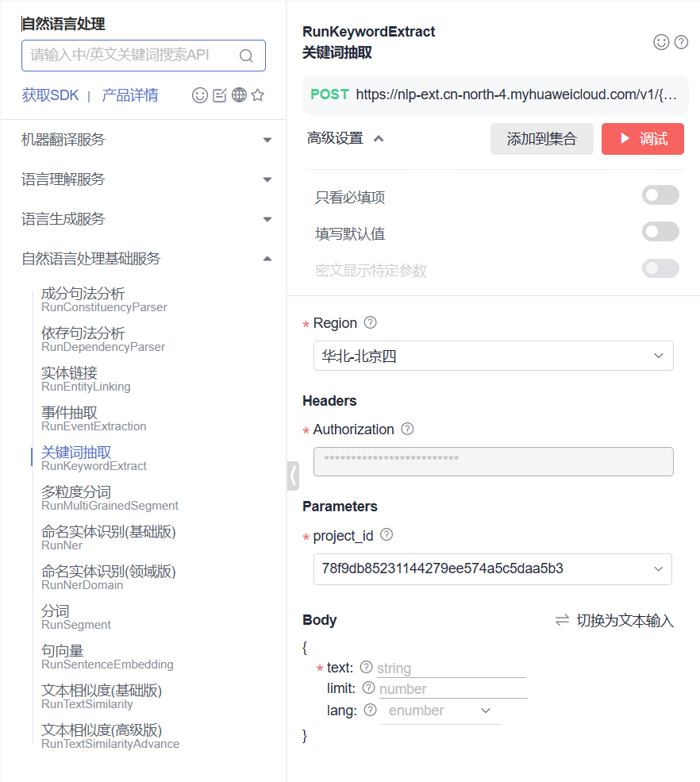The width and height of the screenshot is (700, 782).
Task: Select 实体链接 RunEntityLinking API
Action: (x=86, y=379)
